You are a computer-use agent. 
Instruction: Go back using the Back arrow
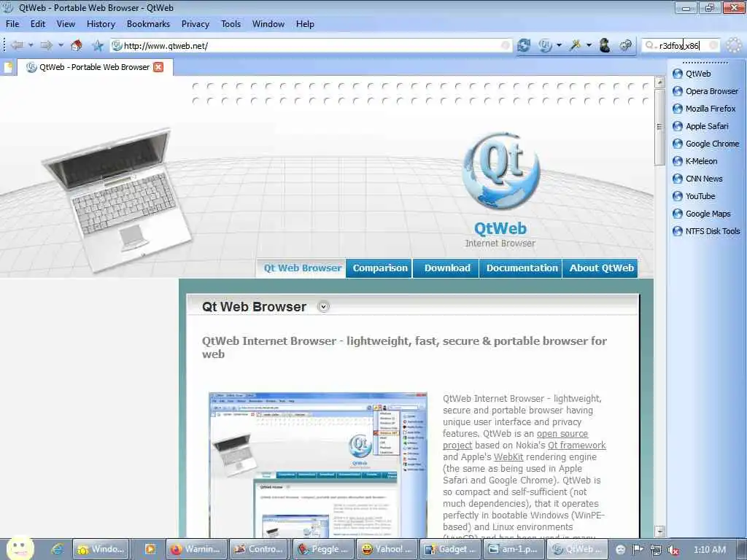pos(17,46)
